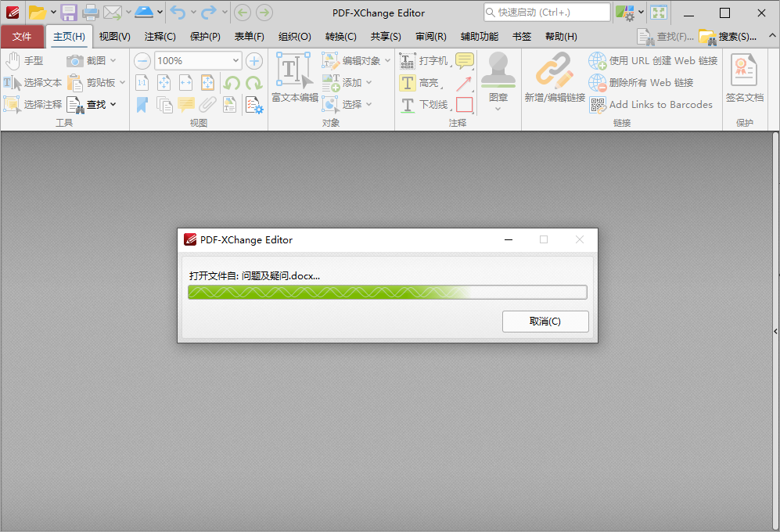
Task: Open the 注释(C) ribbon tab
Action: tap(160, 36)
